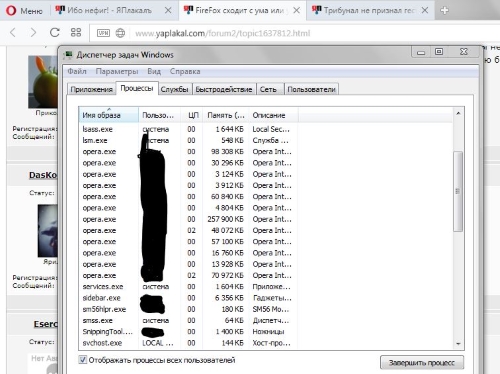Maximize the Task Manager window

[439, 52]
